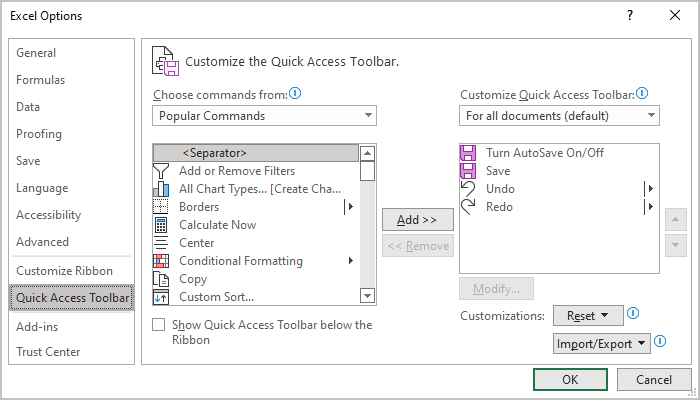Image resolution: width=700 pixels, height=400 pixels.
Task: Click the Conditional Formatting icon
Action: click(x=161, y=261)
